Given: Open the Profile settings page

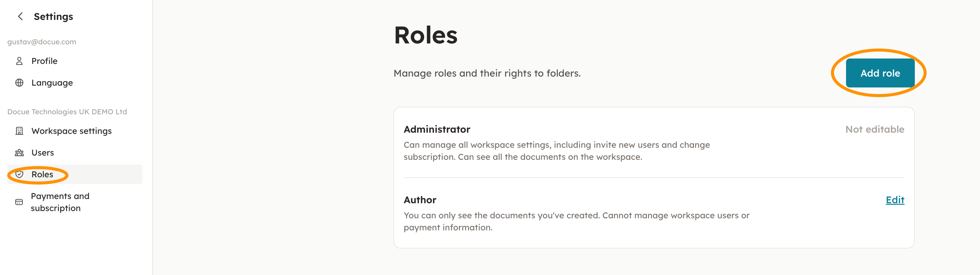Looking at the screenshot, I should 44,61.
